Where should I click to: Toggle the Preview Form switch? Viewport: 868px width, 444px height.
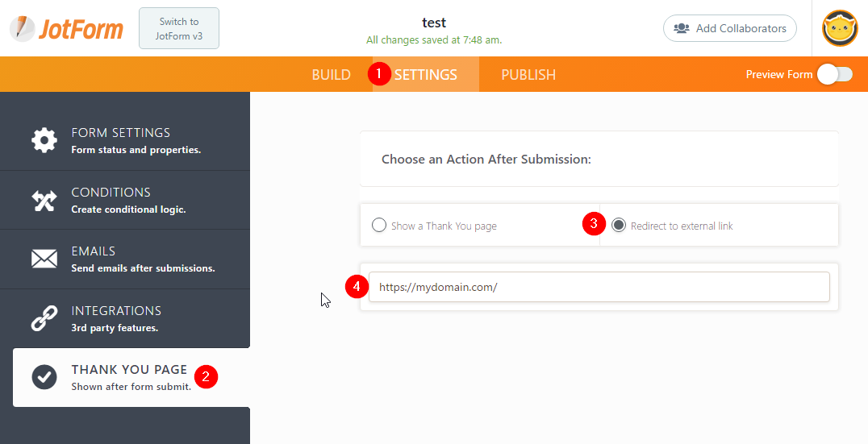[834, 74]
